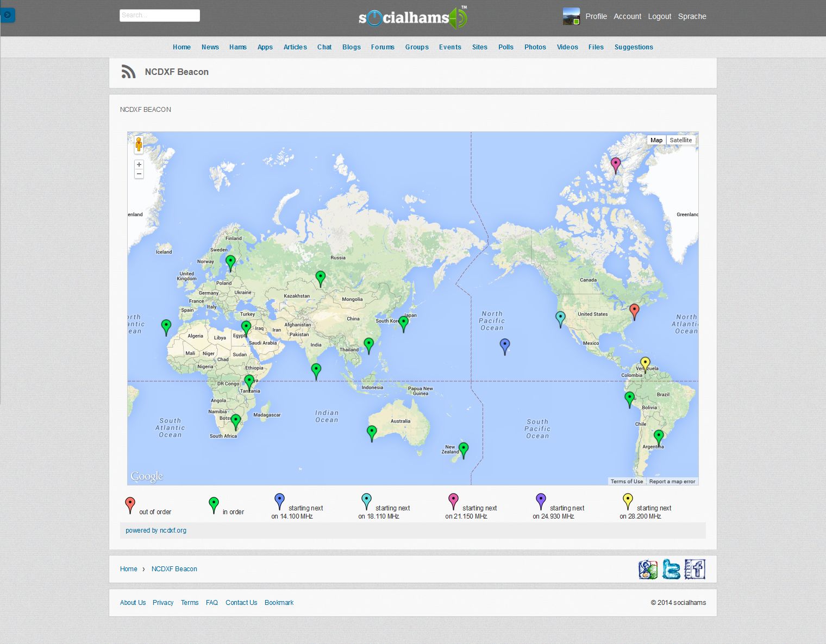Click the RSS feed icon beside NCDXF Beacon
This screenshot has height=644, width=826.
[x=128, y=72]
